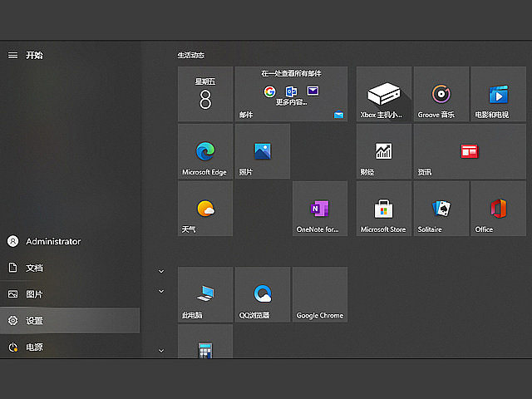Click the 生活动态 group header
Viewport: 532px width, 399px height.
pos(190,55)
